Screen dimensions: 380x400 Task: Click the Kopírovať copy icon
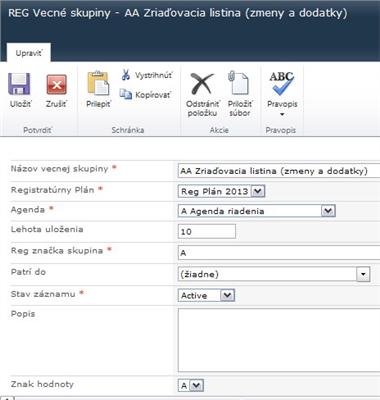[x=126, y=94]
